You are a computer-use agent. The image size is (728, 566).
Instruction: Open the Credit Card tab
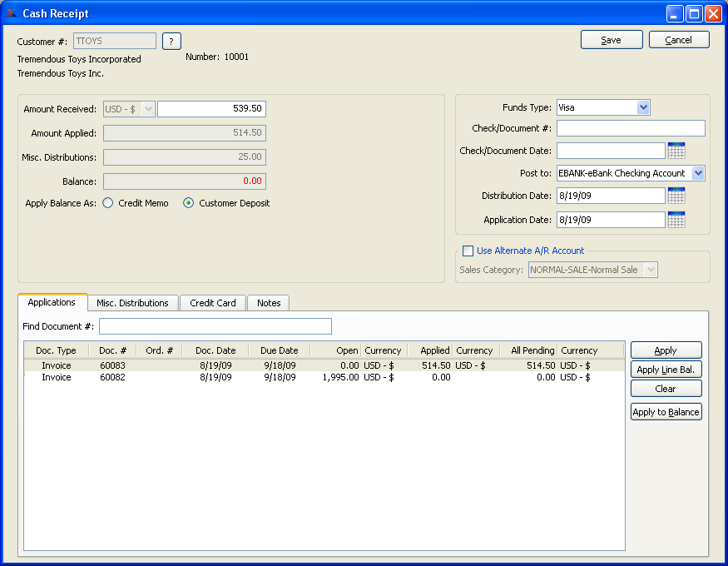[x=213, y=303]
